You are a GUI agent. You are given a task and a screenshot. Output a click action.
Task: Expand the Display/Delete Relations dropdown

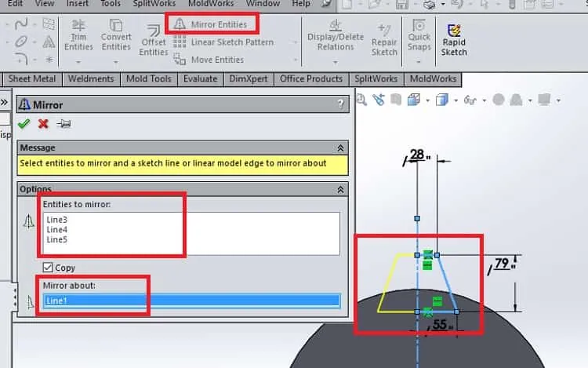(x=336, y=61)
